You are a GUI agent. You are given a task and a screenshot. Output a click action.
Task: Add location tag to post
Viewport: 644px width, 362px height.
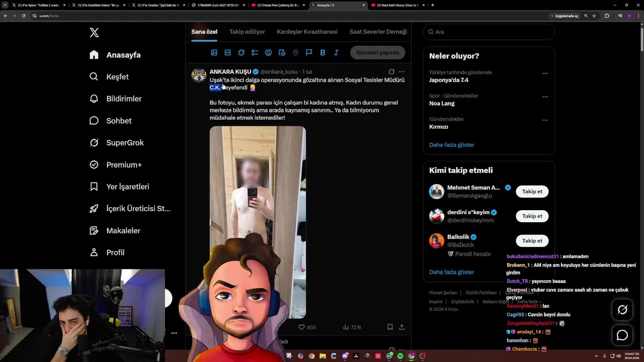coord(295,53)
